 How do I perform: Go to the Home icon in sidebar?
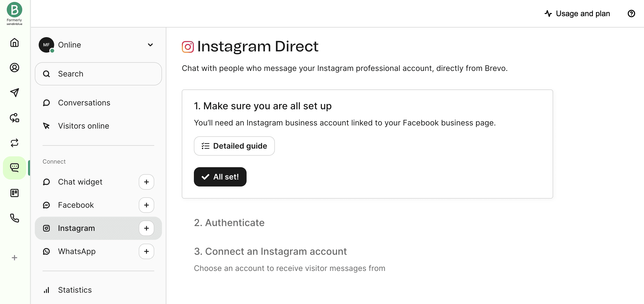point(15,43)
